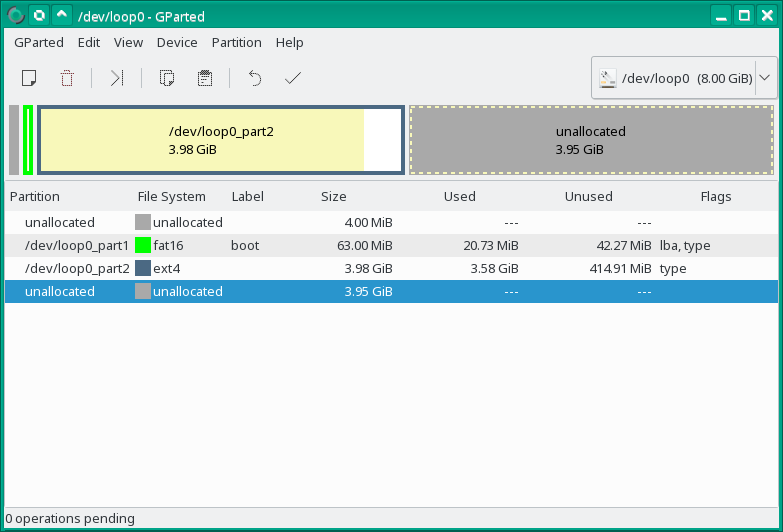Open the Edit menu

pos(89,42)
